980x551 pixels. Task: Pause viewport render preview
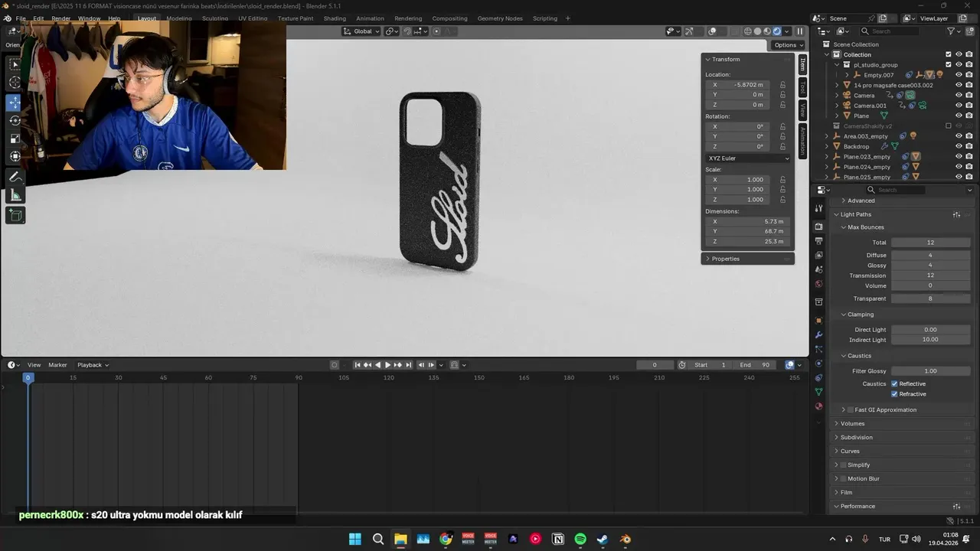(799, 31)
